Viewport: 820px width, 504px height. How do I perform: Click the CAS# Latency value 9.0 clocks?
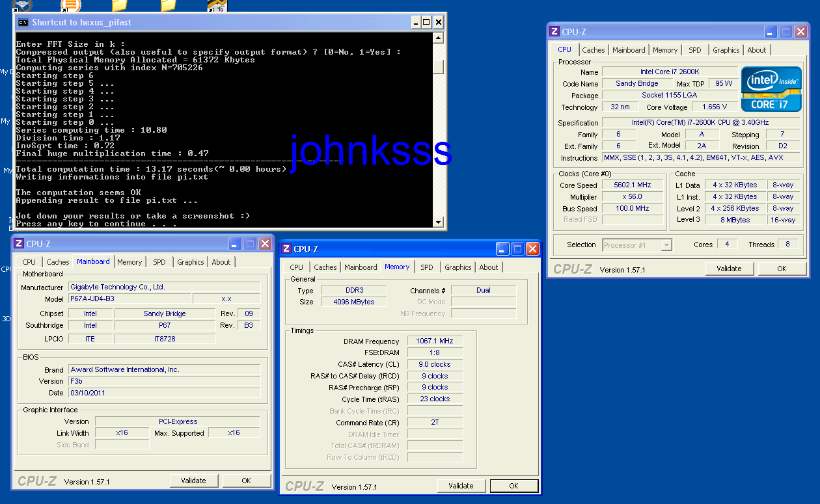coord(435,364)
